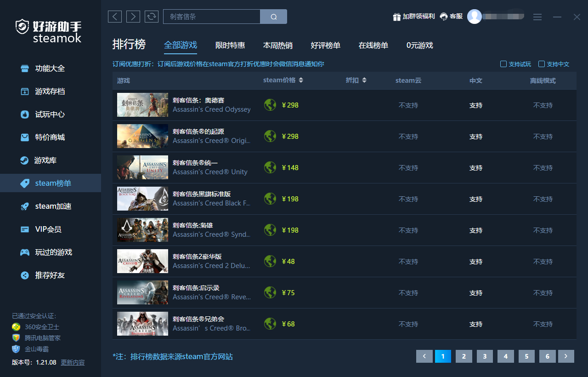Click the steamok logo

48,31
